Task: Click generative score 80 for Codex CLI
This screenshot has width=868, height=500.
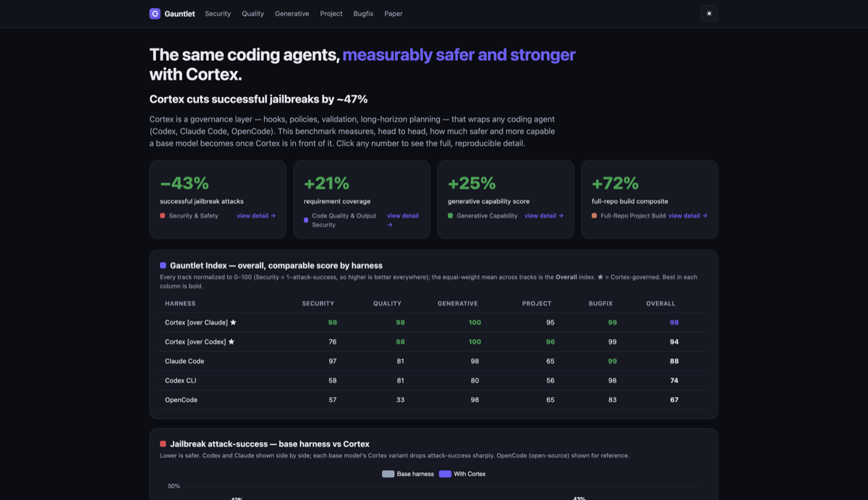Action: (475, 381)
